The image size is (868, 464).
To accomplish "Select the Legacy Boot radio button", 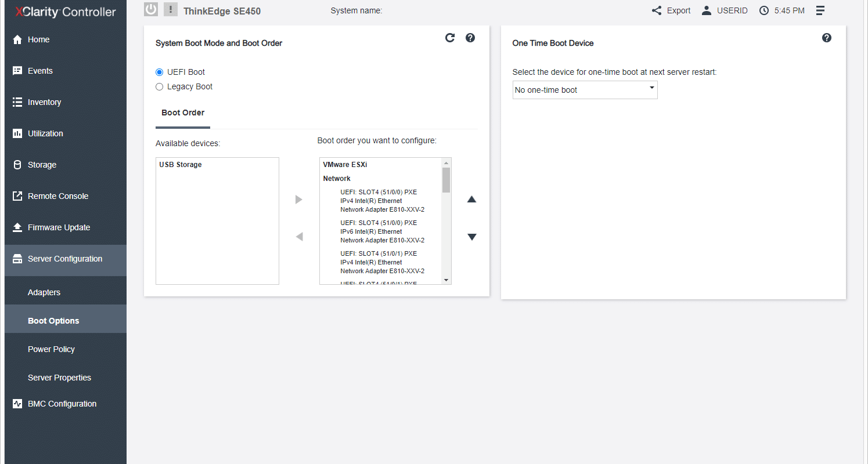I will 160,86.
